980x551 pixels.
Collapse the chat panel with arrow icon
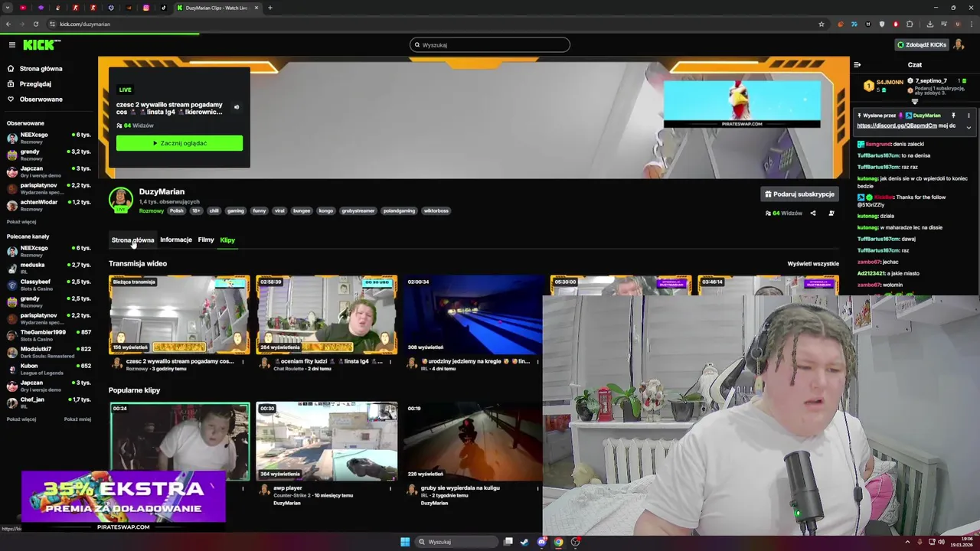point(857,65)
